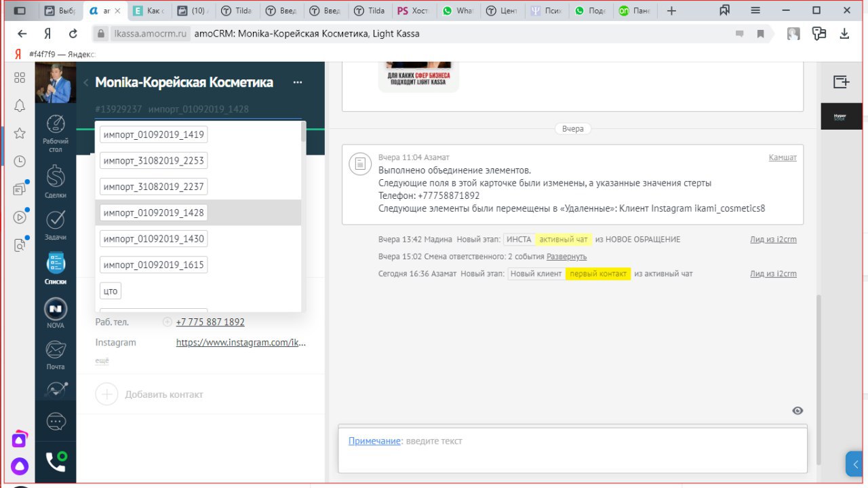This screenshot has width=868, height=488.
Task: Open the document search icon in browser panel
Action: click(x=20, y=245)
